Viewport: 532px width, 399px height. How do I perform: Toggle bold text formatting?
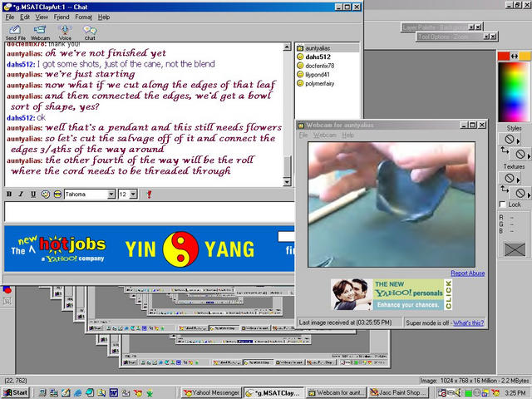[x=9, y=194]
